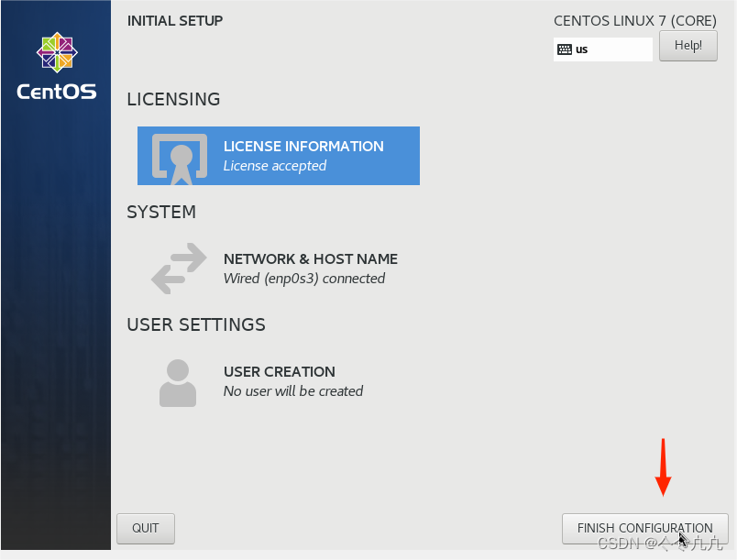Select the 'us' keyboard layout field
Image resolution: width=737 pixels, height=560 pixels.
click(603, 49)
